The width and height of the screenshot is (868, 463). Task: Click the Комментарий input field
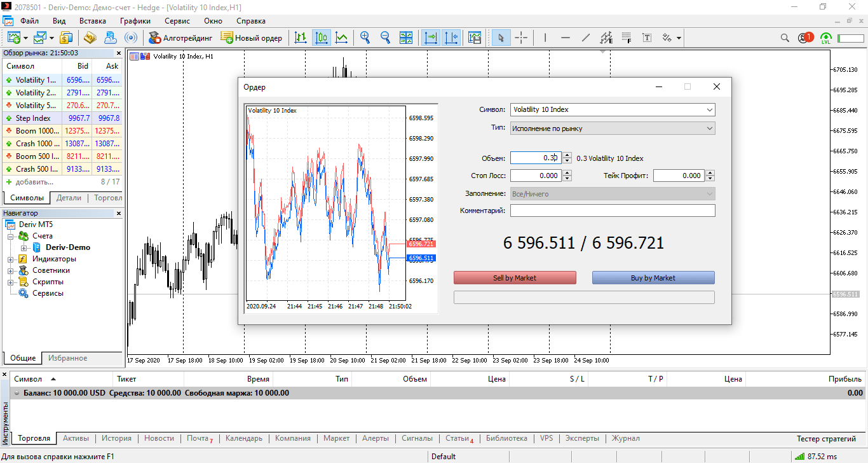[x=612, y=211]
